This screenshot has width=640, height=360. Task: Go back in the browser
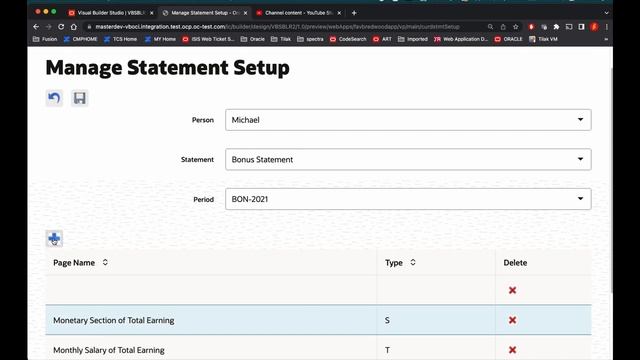36,27
